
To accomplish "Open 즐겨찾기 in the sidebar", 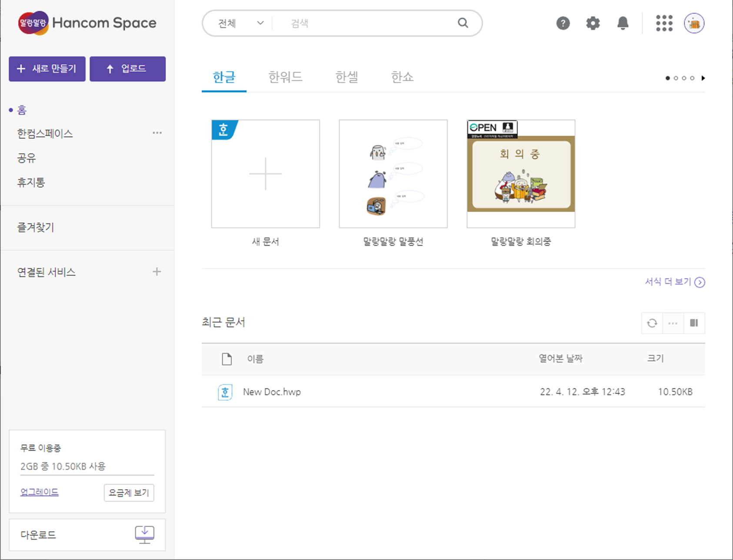I will 36,227.
